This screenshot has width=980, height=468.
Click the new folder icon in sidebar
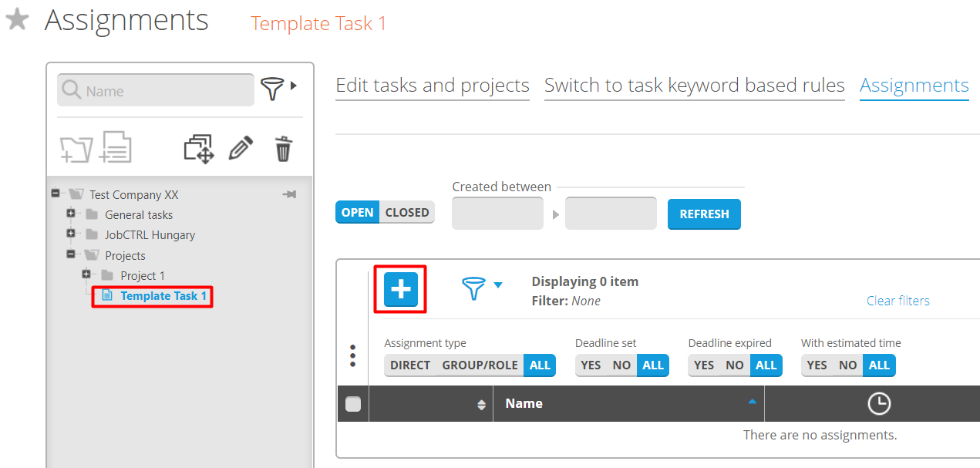coord(76,148)
